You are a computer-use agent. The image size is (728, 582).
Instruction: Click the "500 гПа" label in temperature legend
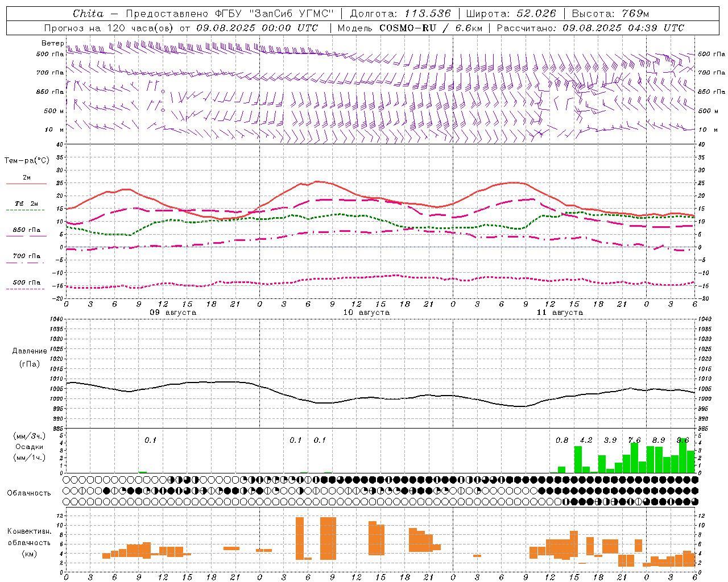pos(26,282)
